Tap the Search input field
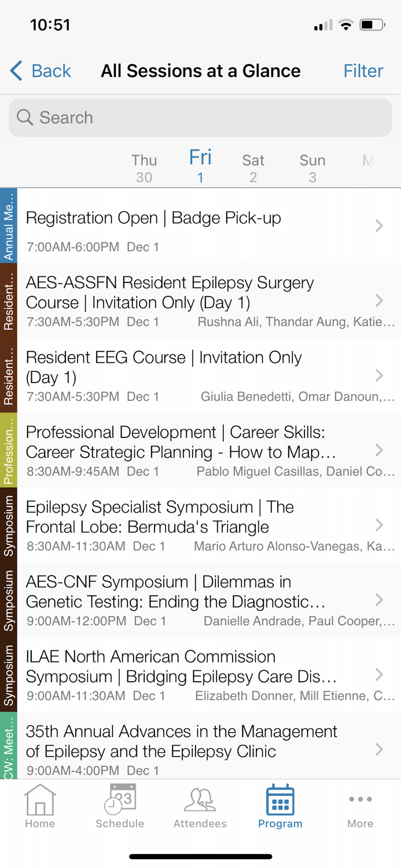The height and width of the screenshot is (868, 401). [x=200, y=117]
